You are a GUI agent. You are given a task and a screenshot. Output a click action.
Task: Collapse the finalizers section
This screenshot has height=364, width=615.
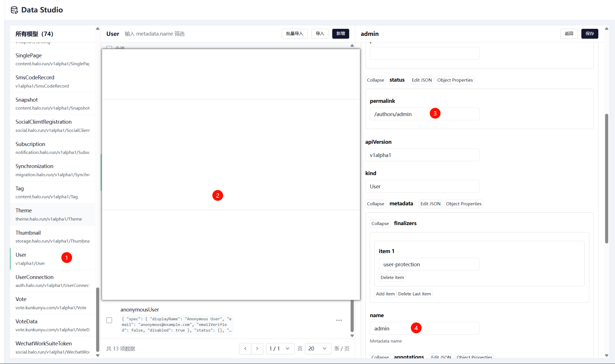click(x=380, y=224)
